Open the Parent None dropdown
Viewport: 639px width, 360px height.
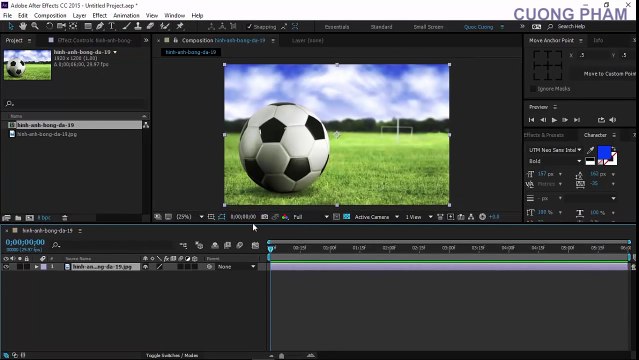pos(236,267)
